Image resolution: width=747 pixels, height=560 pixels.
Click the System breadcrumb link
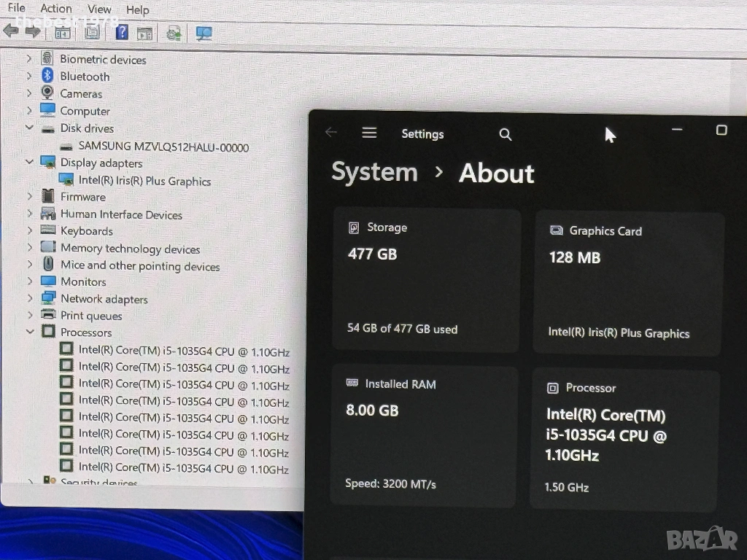pyautogui.click(x=374, y=172)
